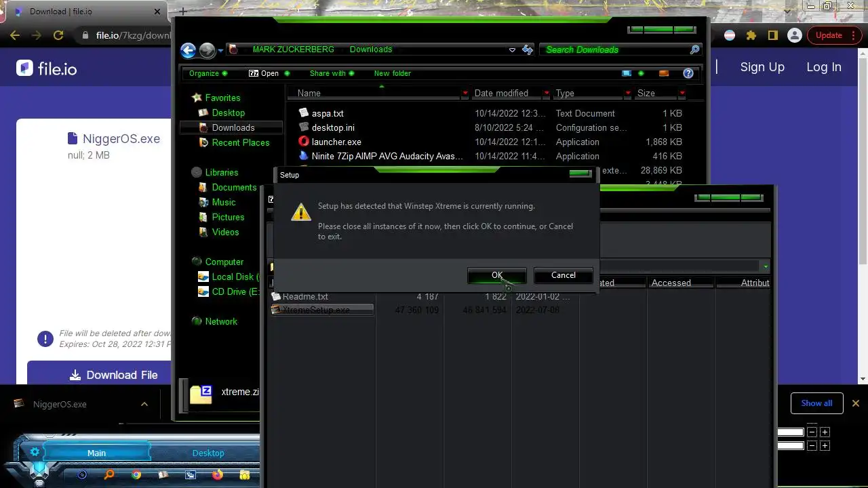Open CD Drive in navigation pane
Image resolution: width=868 pixels, height=488 pixels.
(235, 291)
